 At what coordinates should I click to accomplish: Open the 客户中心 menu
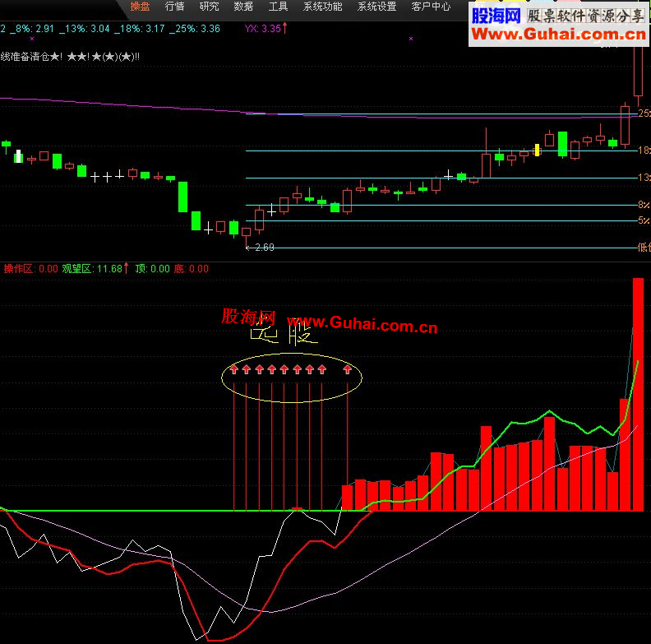431,7
